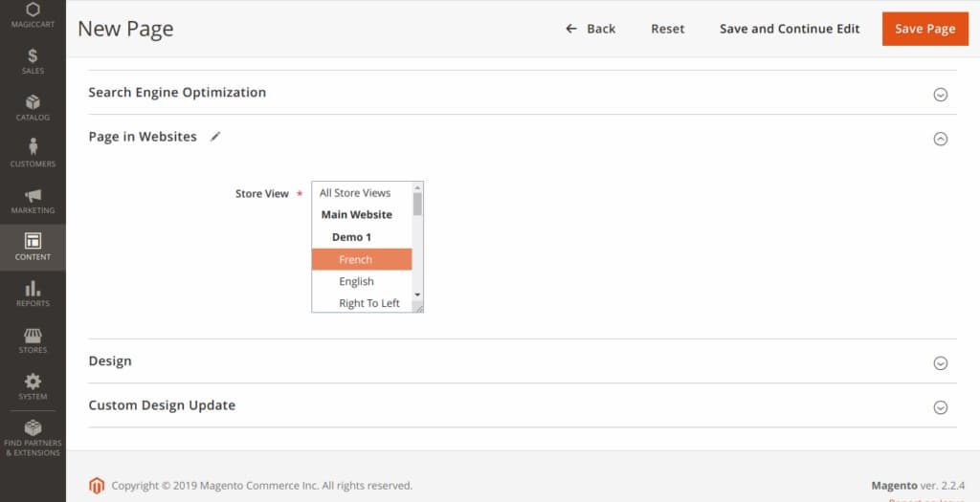Collapse the Page in Websites section
The height and width of the screenshot is (502, 980).
point(940,139)
